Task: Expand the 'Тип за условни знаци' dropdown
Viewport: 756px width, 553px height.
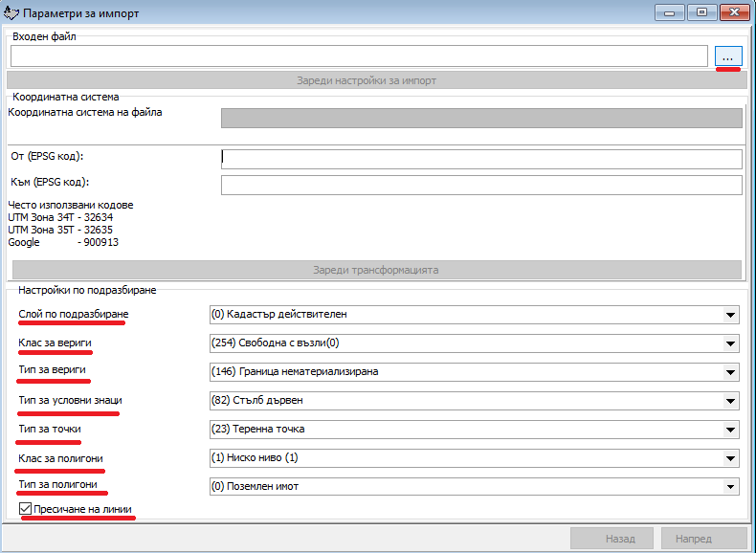Action: (731, 400)
